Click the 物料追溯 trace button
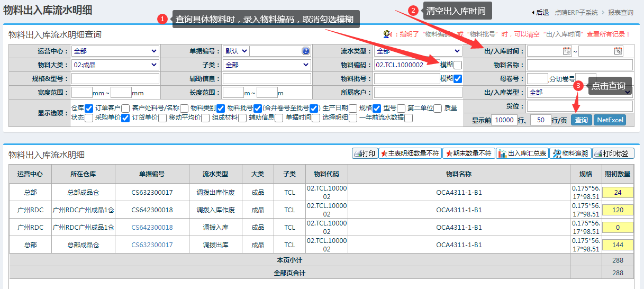 click(570, 153)
